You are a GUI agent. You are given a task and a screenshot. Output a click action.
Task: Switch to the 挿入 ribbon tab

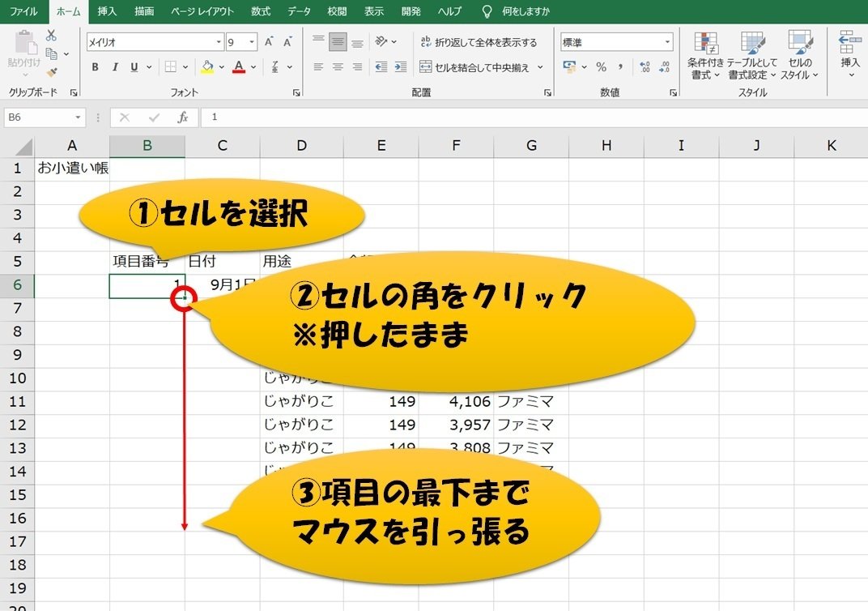tap(109, 11)
